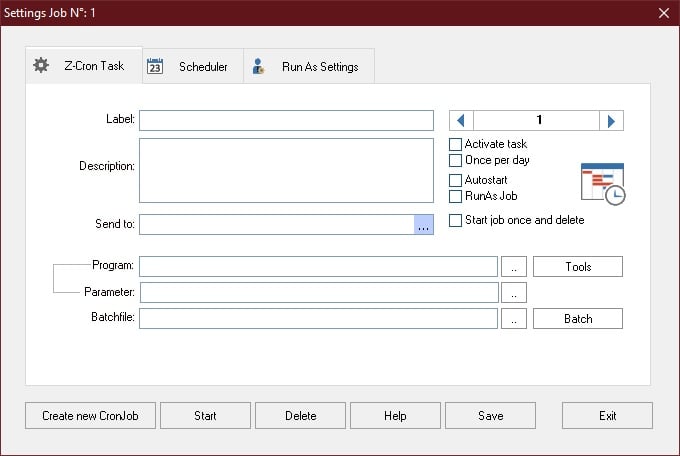
Task: Check the Autostart option
Action: (456, 180)
